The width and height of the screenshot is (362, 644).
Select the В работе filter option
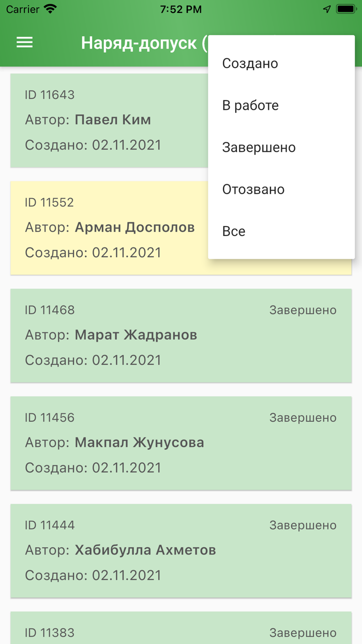click(250, 105)
